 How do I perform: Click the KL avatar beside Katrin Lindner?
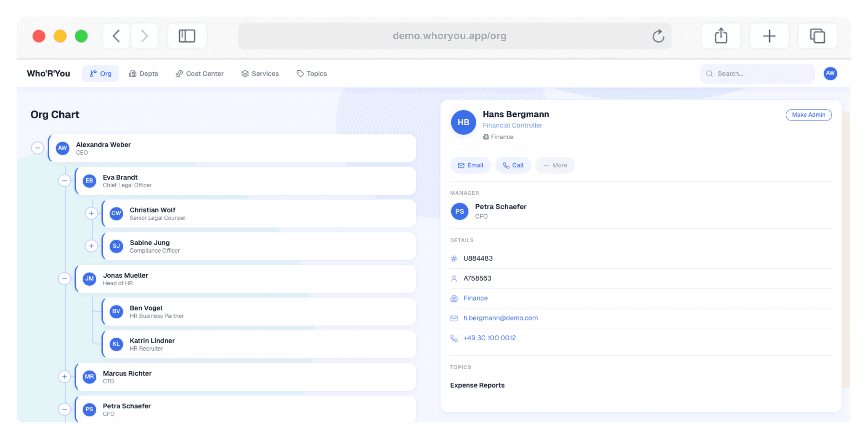coord(116,344)
